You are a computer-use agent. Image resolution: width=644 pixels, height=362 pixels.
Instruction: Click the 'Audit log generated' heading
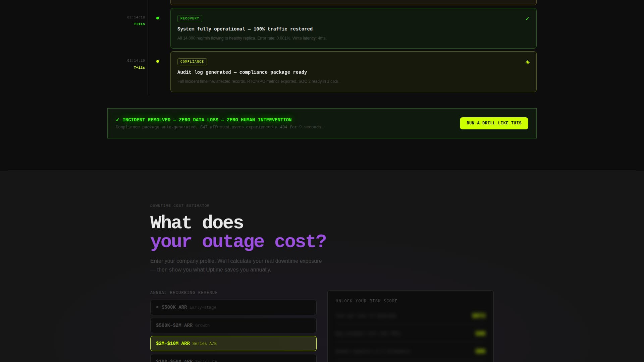click(x=242, y=72)
